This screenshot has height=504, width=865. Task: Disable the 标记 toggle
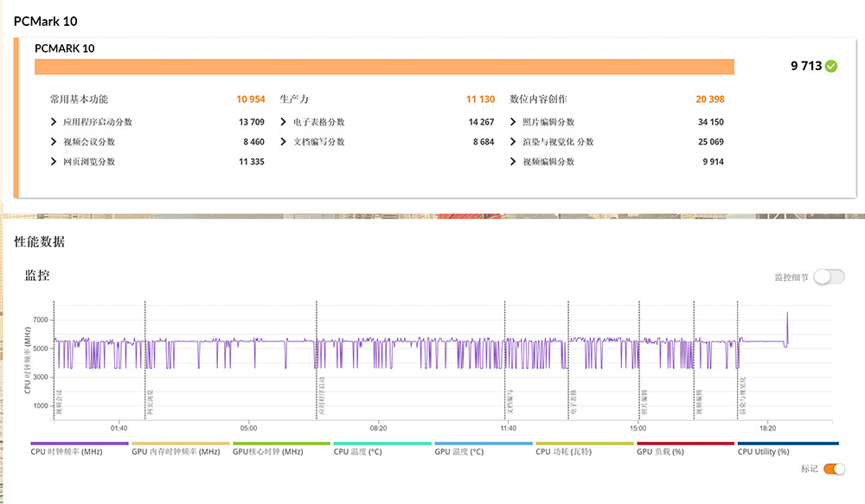(x=834, y=469)
